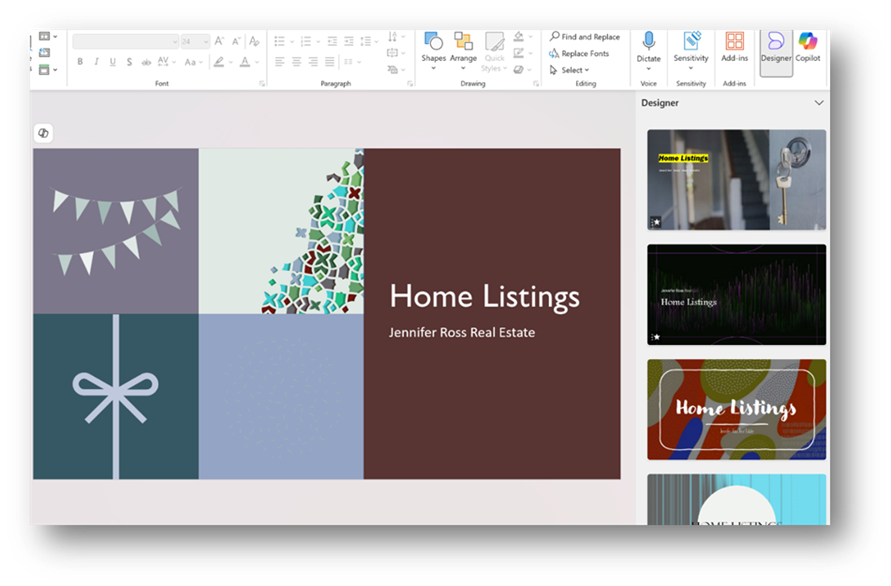
Task: Toggle Italic formatting
Action: (x=96, y=61)
